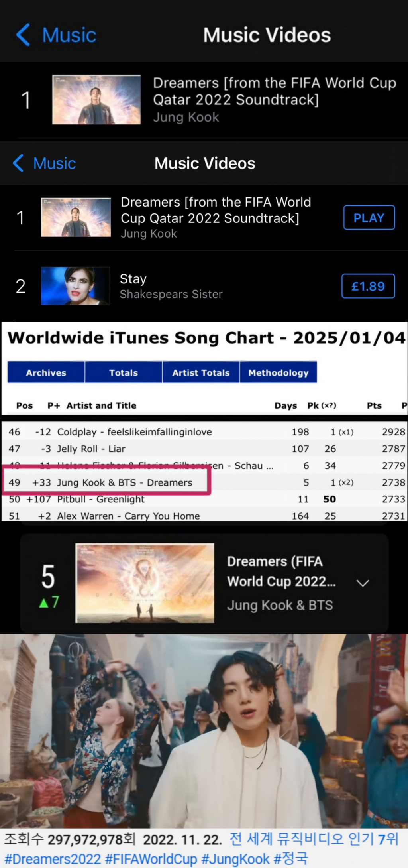Screen dimensions: 408x868
Task: Open the #JungKook hashtag link
Action: (x=235, y=858)
